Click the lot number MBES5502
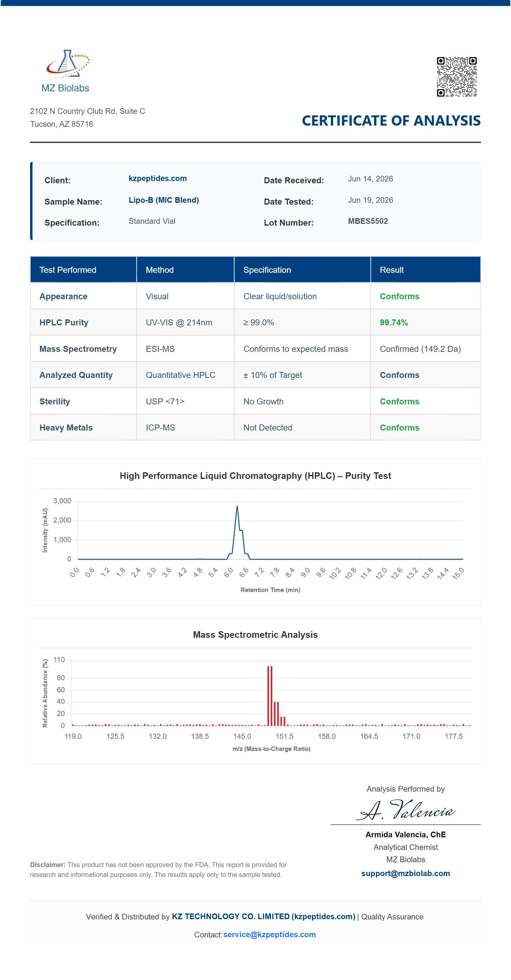The height and width of the screenshot is (980, 511). coord(368,221)
